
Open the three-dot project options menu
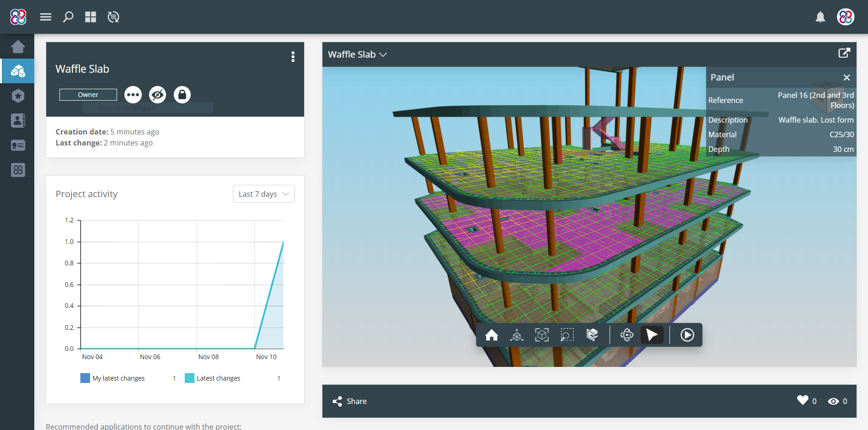[x=293, y=57]
